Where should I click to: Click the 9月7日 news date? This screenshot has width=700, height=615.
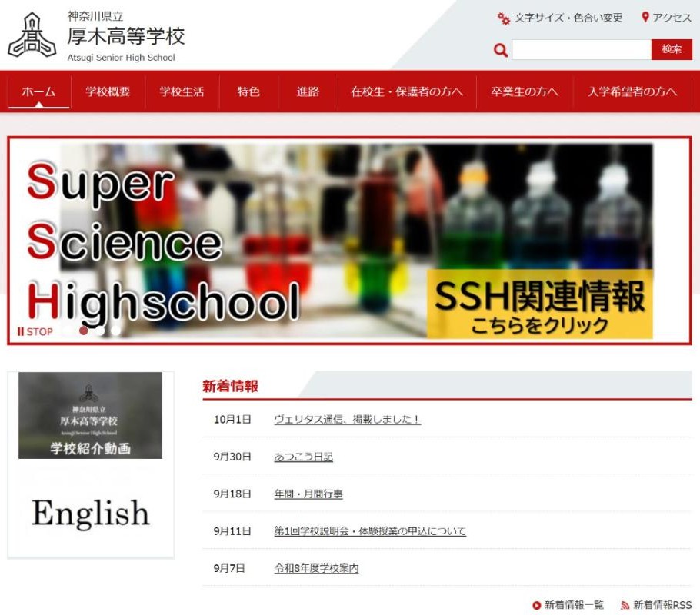pos(229,568)
